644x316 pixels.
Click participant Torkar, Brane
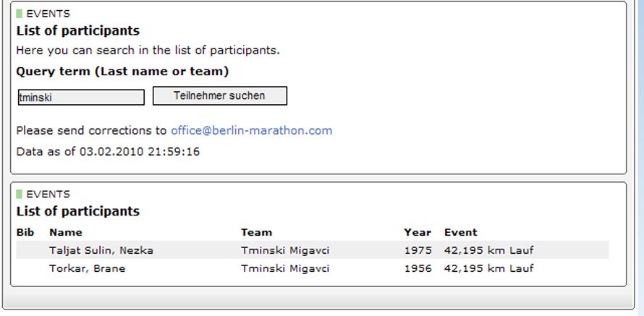(87, 268)
